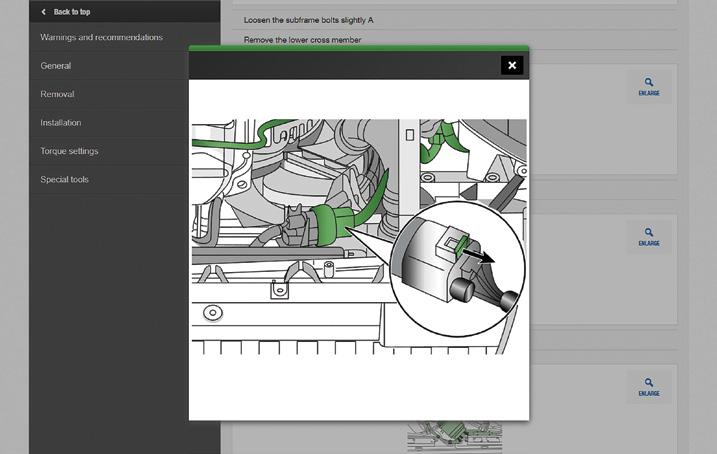Click the dark popup header bar
717x454 pixels.
pyautogui.click(x=345, y=65)
